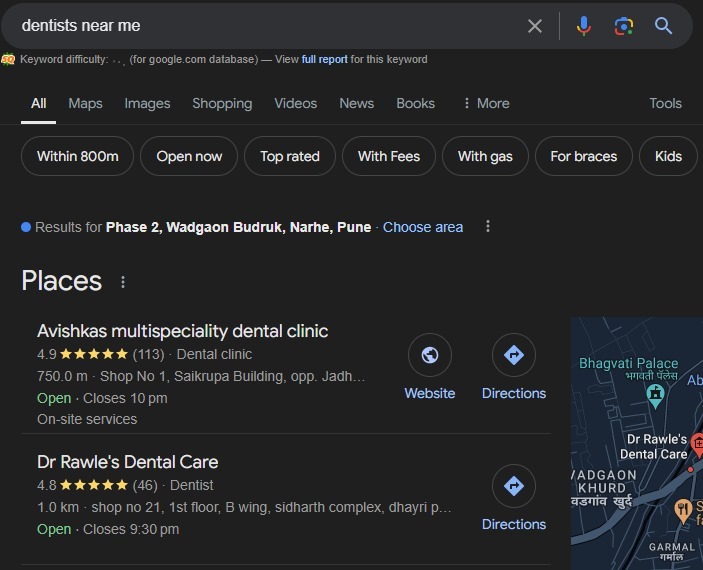
Task: Open the Tools options
Action: point(665,104)
